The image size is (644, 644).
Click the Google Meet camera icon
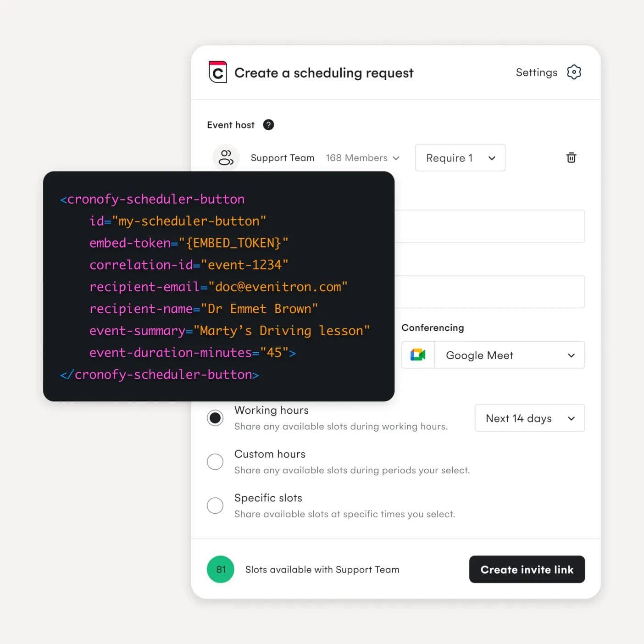coord(418,355)
